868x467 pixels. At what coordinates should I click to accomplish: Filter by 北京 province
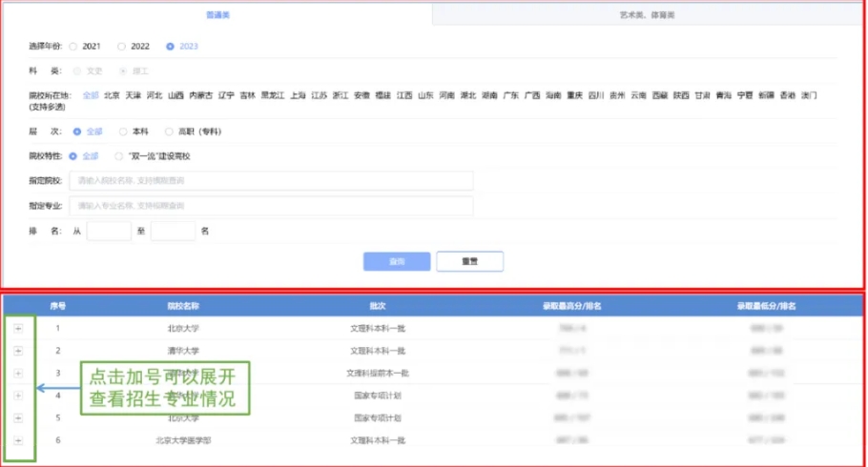[x=112, y=95]
